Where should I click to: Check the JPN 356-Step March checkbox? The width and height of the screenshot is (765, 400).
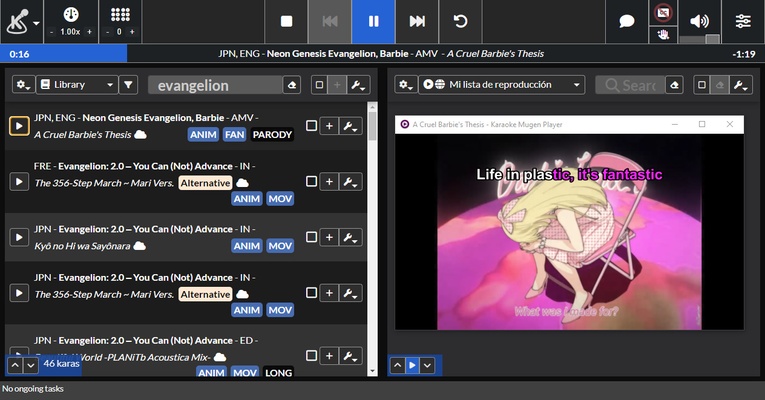click(311, 293)
